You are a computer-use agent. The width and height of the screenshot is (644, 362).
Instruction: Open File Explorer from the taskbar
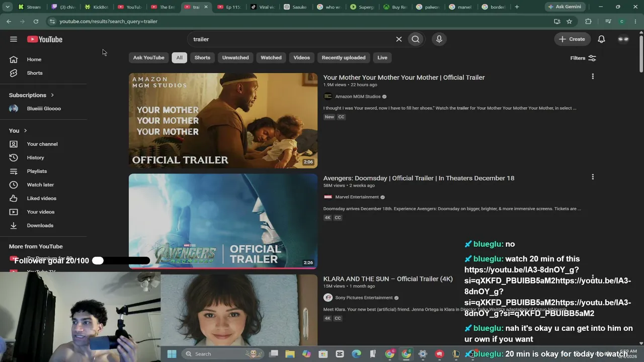tap(290, 354)
